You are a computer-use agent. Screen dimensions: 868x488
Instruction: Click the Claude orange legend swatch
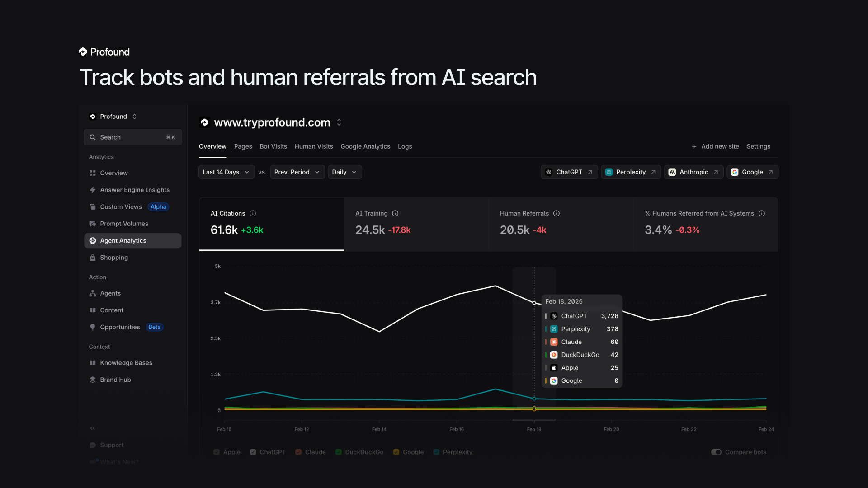298,452
